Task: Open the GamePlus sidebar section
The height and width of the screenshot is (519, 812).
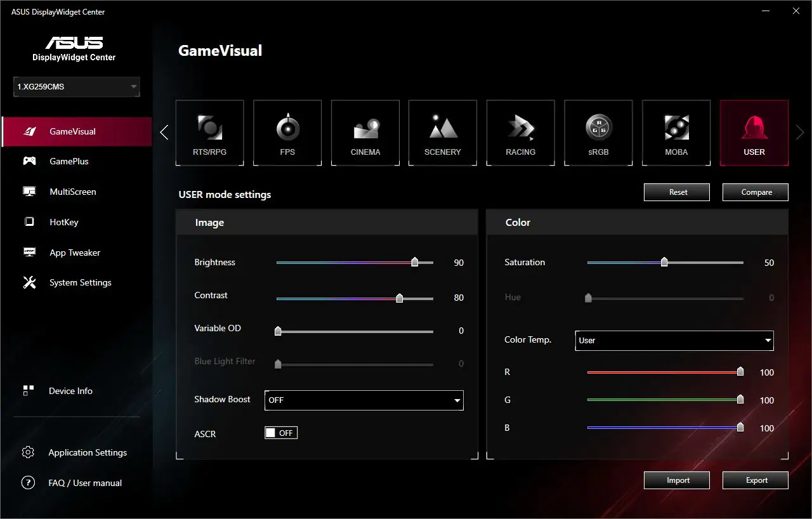Action: (x=72, y=161)
